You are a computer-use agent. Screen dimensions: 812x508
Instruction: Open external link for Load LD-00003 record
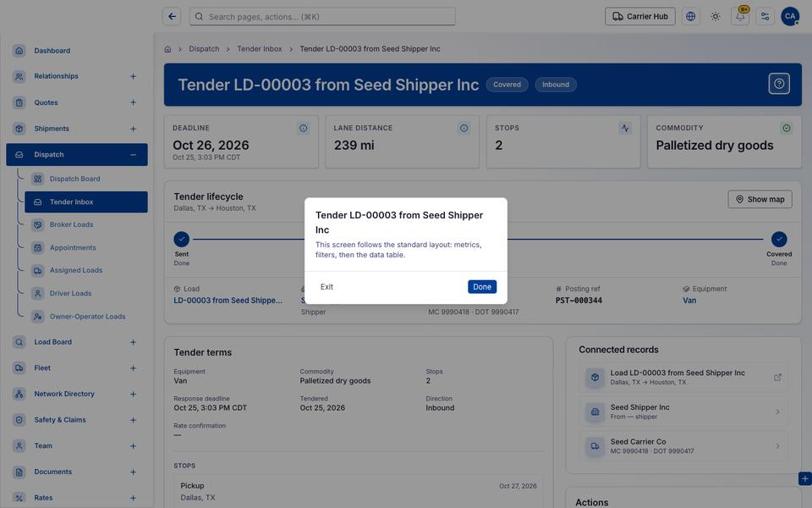(x=777, y=378)
